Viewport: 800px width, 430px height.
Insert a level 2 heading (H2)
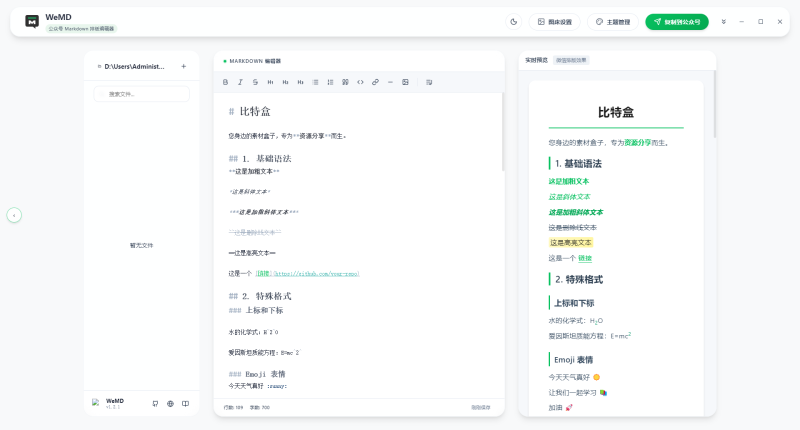(285, 82)
